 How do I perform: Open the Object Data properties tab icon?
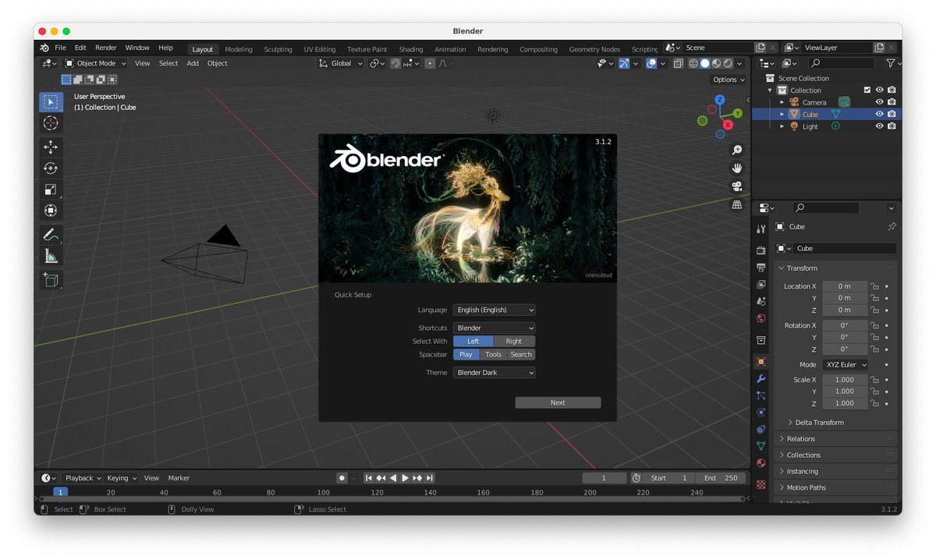point(761,446)
